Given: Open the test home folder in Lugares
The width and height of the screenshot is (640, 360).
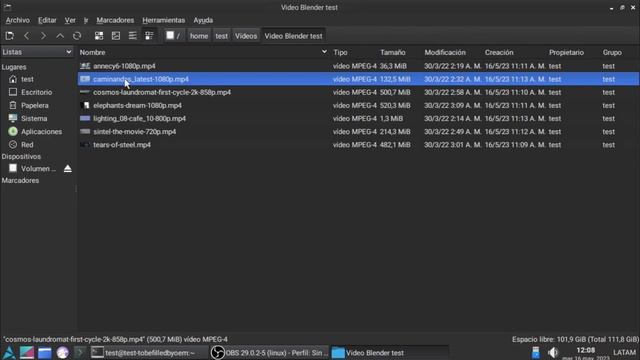Looking at the screenshot, I should pyautogui.click(x=27, y=79).
